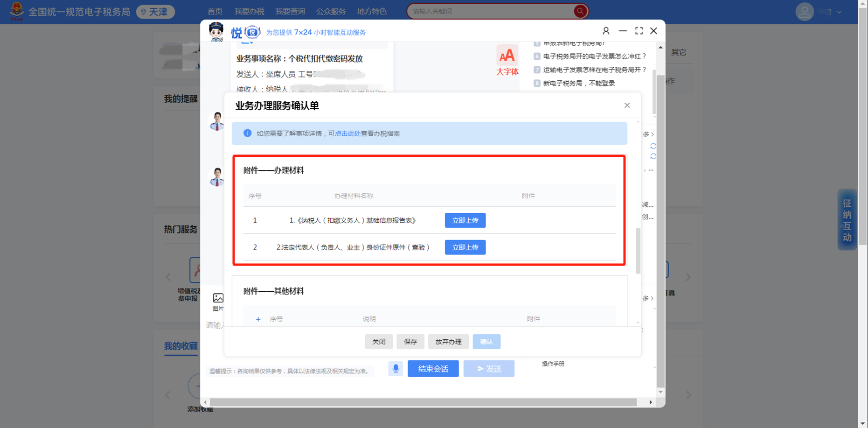Open the 公众服务 menu
868x428 pixels.
click(331, 11)
